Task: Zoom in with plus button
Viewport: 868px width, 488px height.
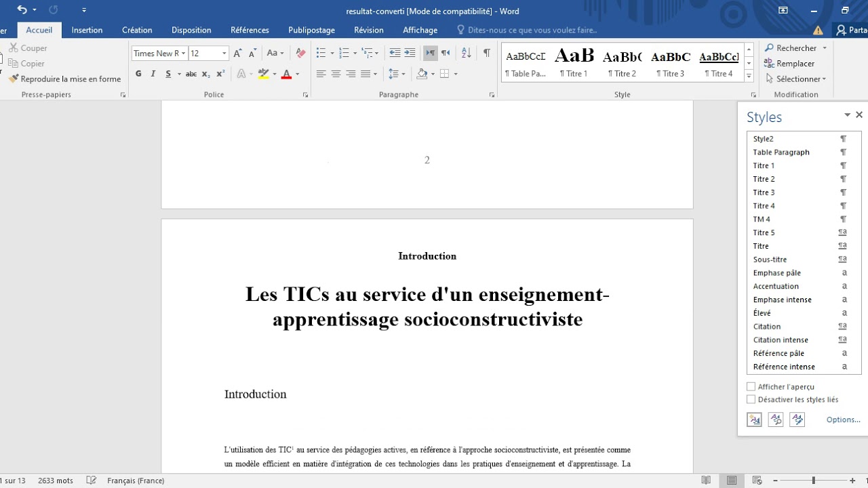Action: (x=852, y=481)
